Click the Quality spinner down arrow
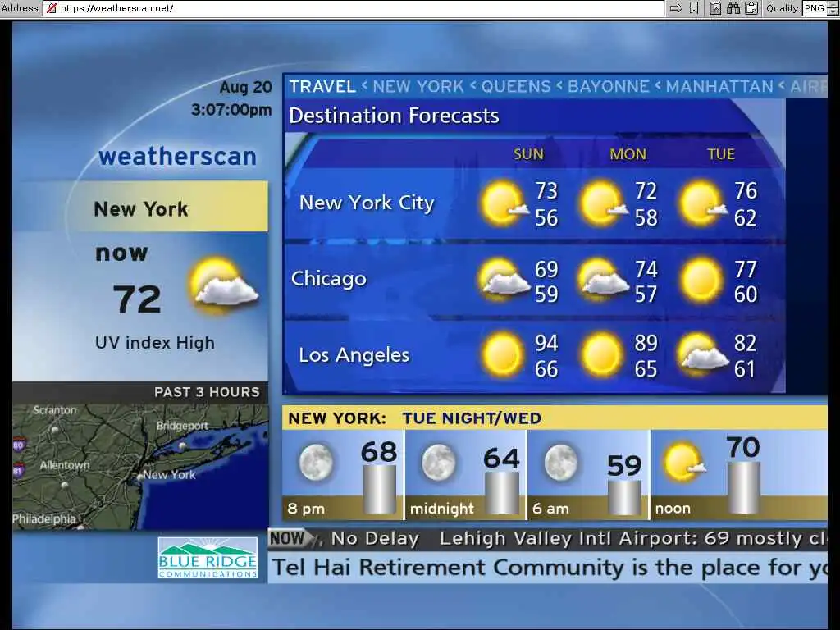Screen dimensions: 840x630 [x=833, y=11]
